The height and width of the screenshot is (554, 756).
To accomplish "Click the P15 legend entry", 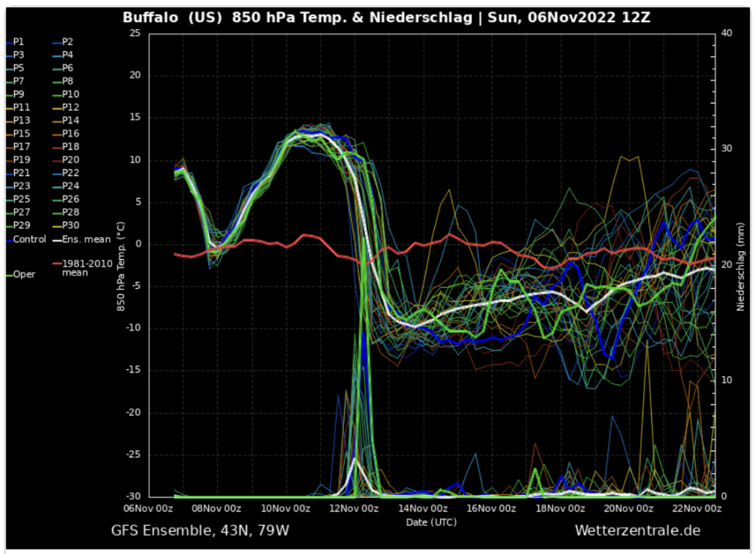I will click(x=21, y=134).
